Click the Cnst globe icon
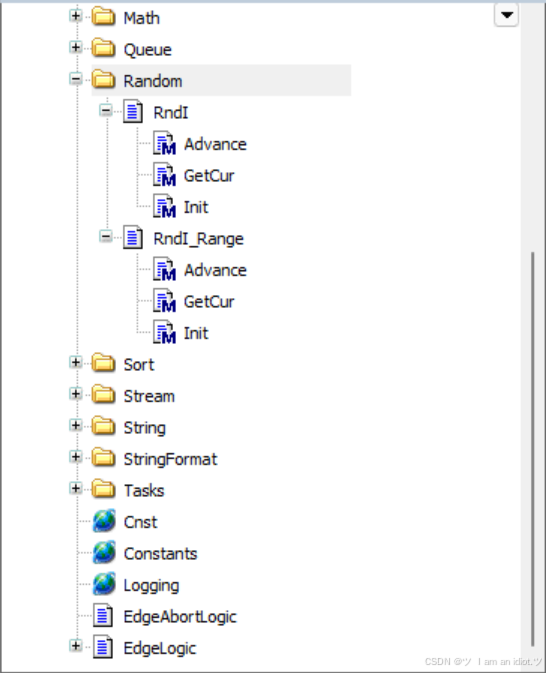Image resolution: width=546 pixels, height=673 pixels. click(104, 521)
